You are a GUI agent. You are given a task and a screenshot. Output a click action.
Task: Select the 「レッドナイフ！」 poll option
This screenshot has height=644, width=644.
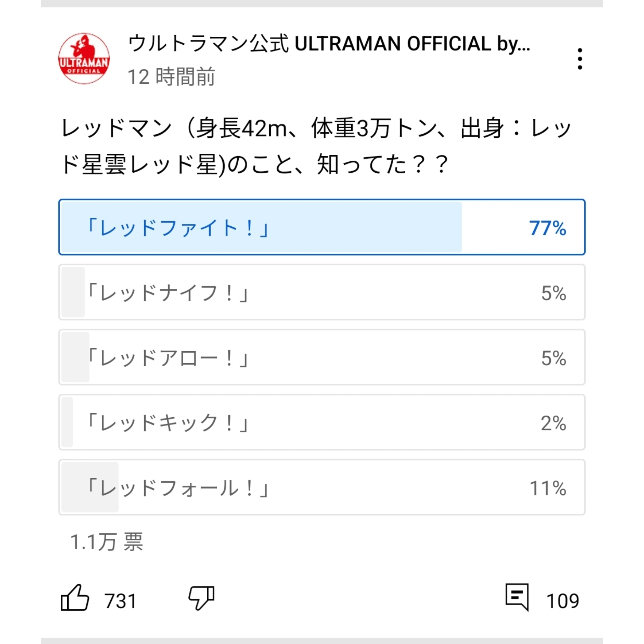[322, 292]
